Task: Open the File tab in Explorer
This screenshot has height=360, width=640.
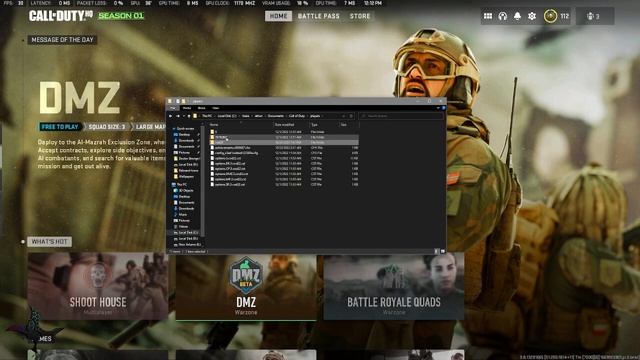Action: coord(173,108)
